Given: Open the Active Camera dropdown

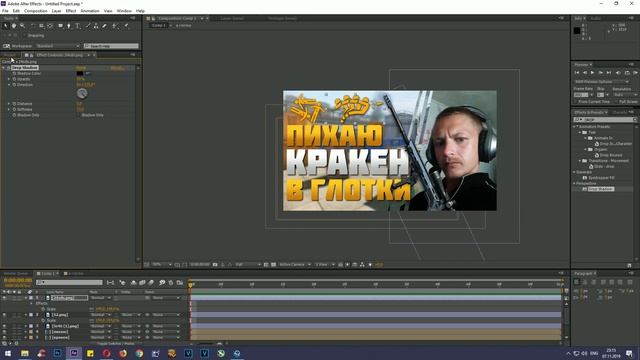Looking at the screenshot, I should 295,264.
